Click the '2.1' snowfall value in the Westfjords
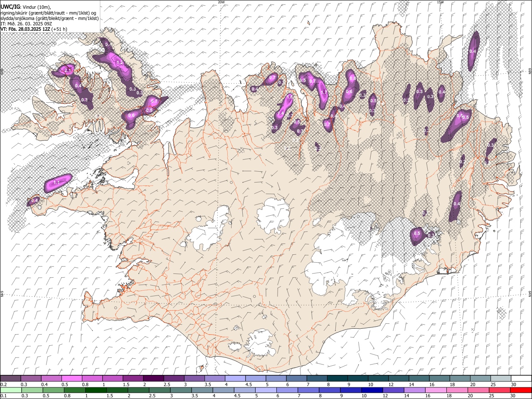 [68, 71]
